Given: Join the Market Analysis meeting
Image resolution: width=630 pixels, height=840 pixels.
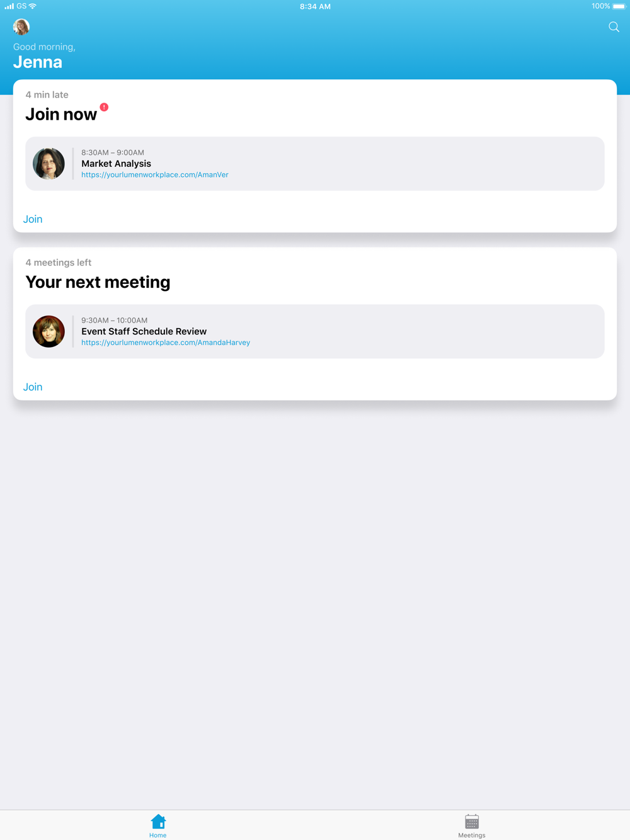Looking at the screenshot, I should tap(33, 219).
